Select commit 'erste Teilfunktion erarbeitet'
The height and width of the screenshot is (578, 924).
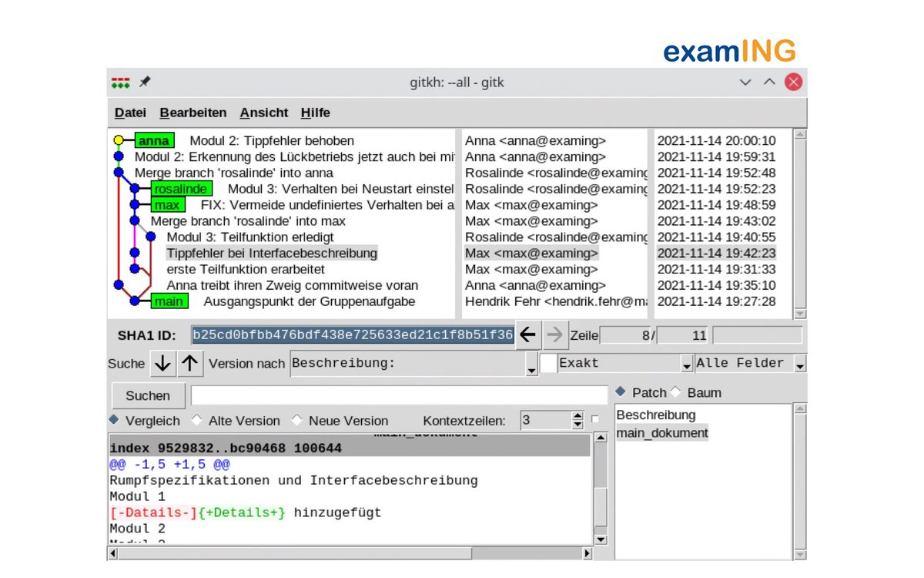(x=246, y=269)
